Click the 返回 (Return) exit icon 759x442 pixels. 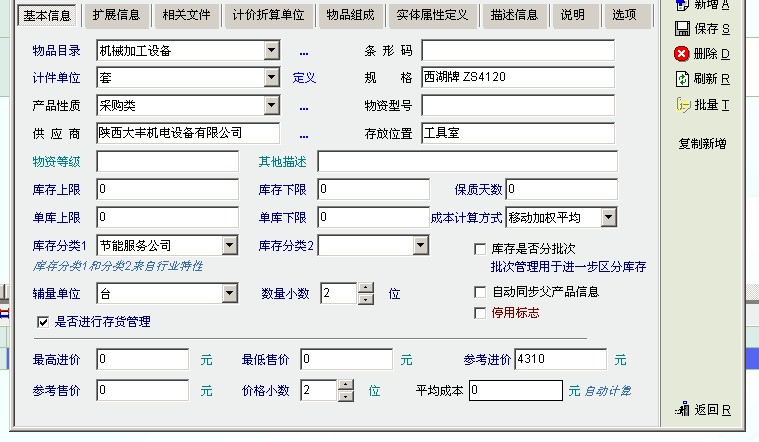[x=682, y=409]
